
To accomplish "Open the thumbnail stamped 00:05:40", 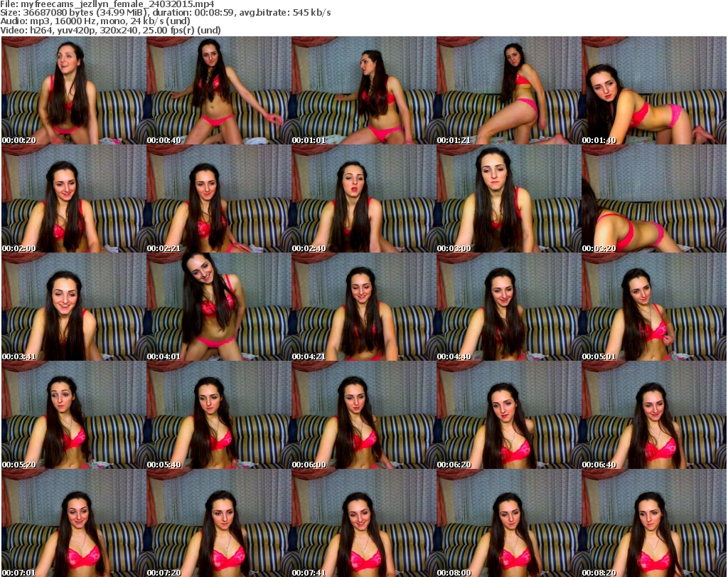I will (x=219, y=415).
